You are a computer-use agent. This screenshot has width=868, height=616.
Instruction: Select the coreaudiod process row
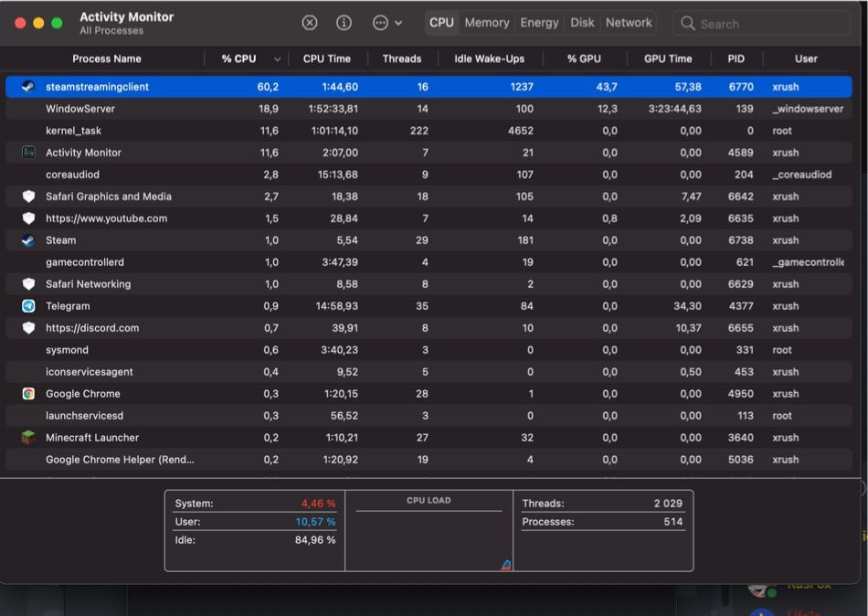429,175
